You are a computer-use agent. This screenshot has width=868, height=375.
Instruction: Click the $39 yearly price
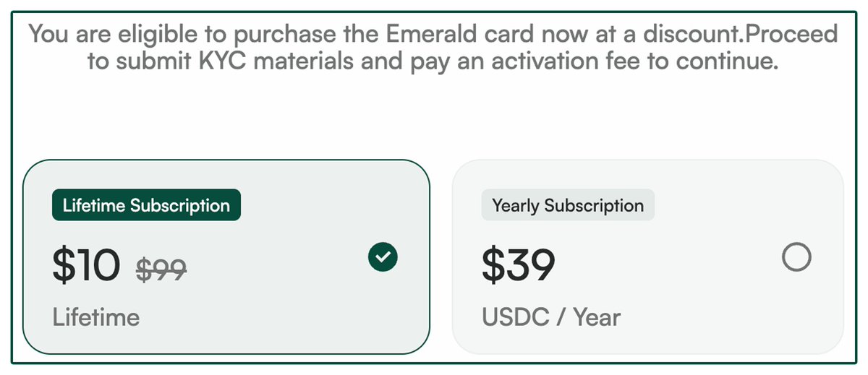[518, 265]
